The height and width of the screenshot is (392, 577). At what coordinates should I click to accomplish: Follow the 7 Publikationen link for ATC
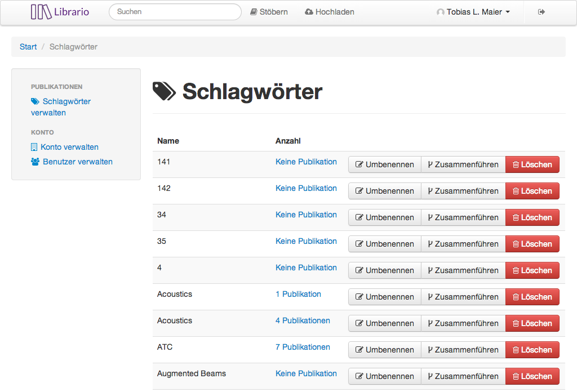(303, 347)
